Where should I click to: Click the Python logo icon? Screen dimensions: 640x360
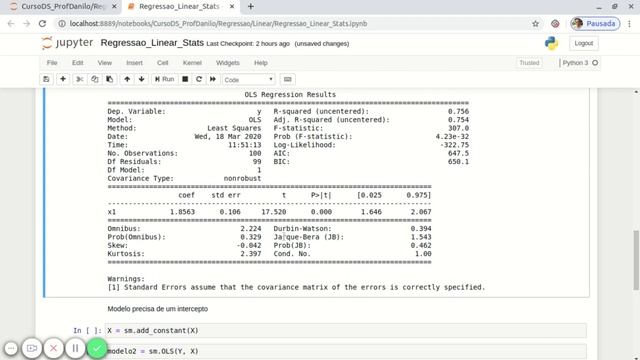551,43
